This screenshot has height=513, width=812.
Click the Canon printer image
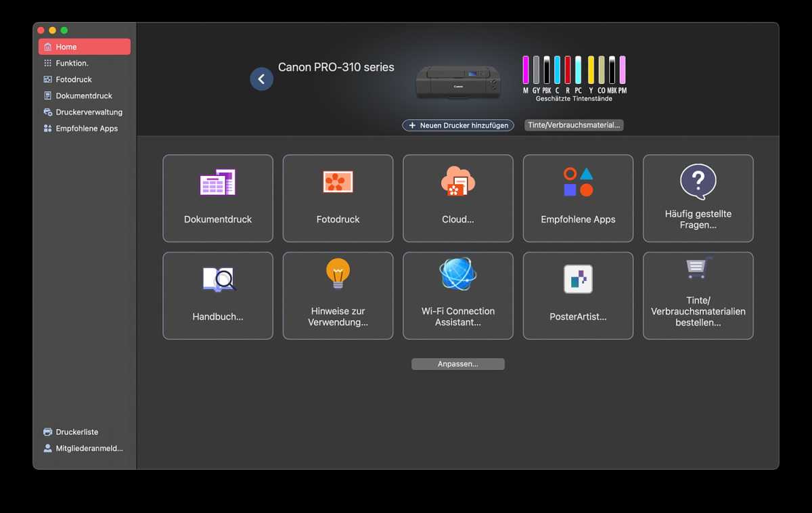coord(458,82)
